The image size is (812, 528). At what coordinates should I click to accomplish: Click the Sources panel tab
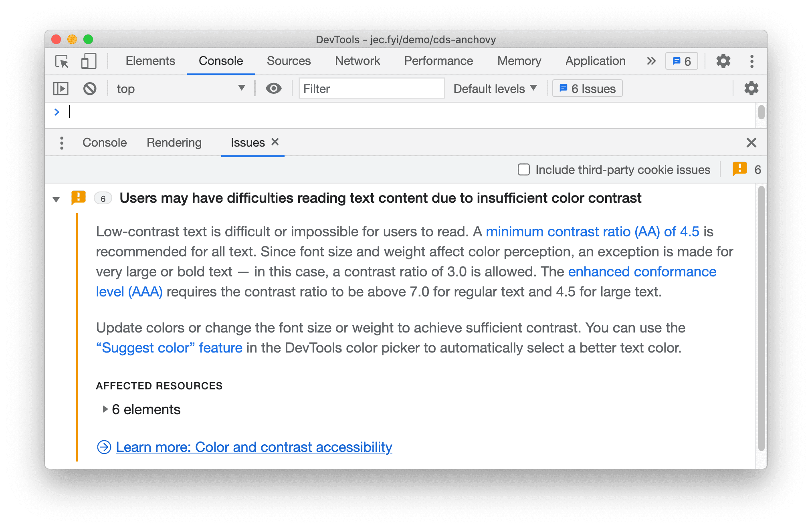290,61
